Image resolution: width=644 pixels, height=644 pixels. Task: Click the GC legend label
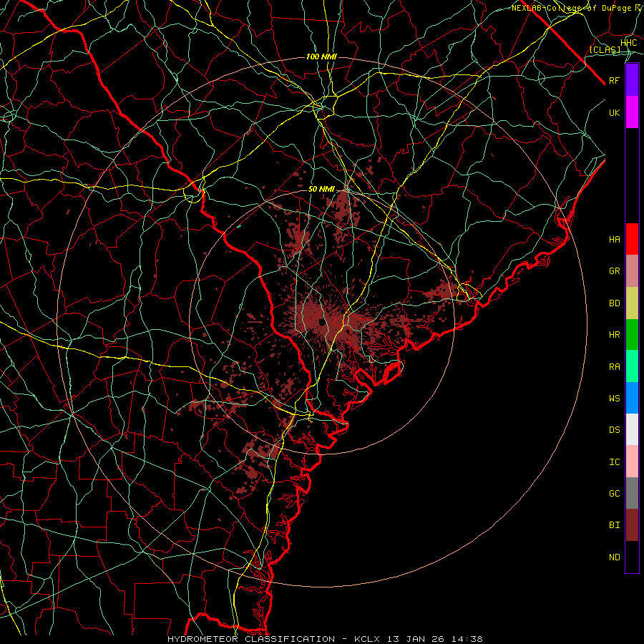coord(615,494)
